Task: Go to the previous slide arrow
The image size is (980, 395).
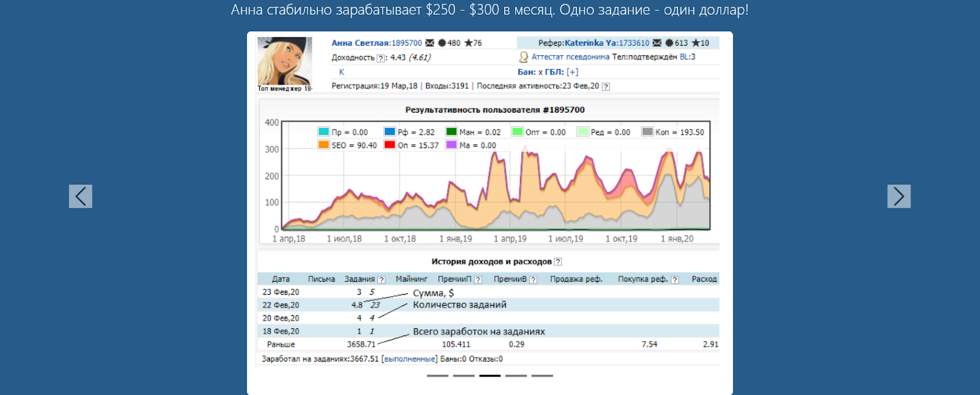Action: click(x=80, y=196)
